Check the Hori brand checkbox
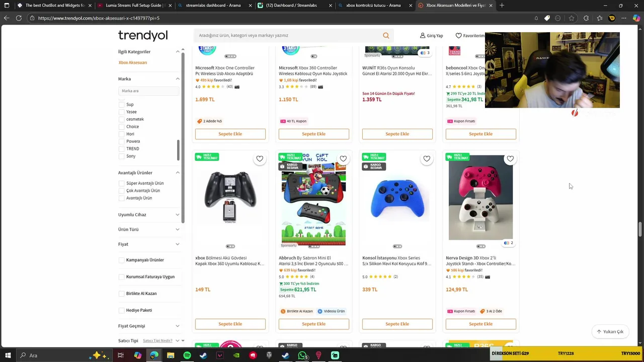Screen dimensions: 644x362 121,134
